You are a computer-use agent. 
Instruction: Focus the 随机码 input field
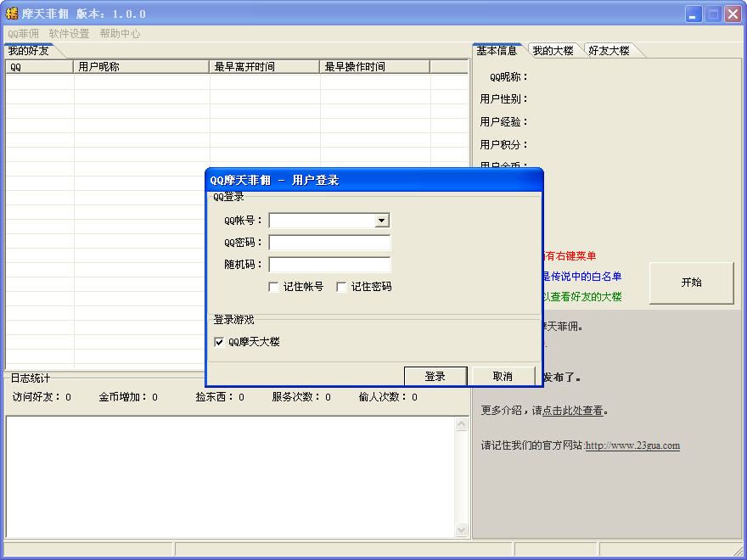pos(329,264)
